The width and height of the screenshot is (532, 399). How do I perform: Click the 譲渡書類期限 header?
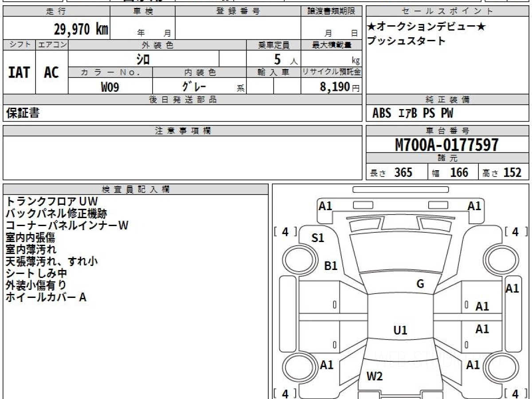click(332, 12)
